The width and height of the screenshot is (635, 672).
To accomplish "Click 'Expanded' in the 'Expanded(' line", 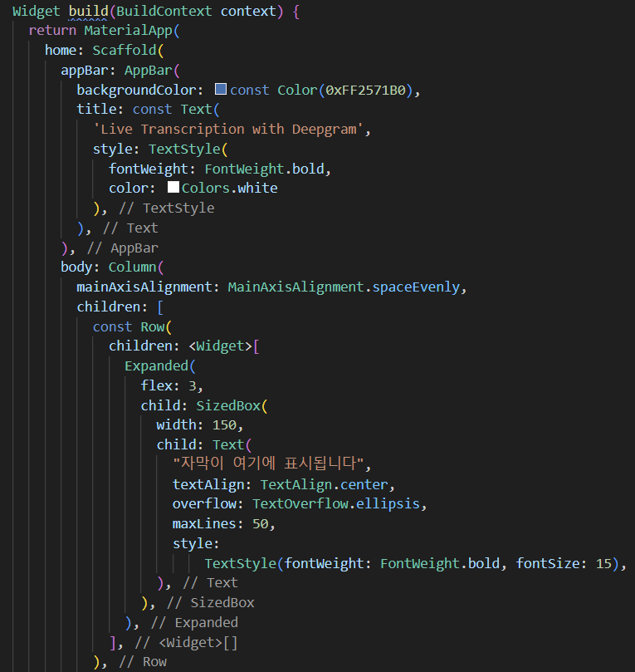I will click(156, 365).
